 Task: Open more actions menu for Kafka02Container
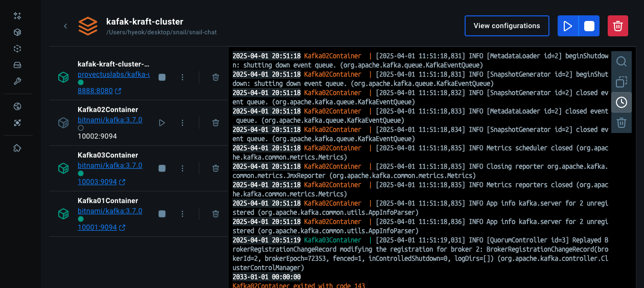[182, 123]
